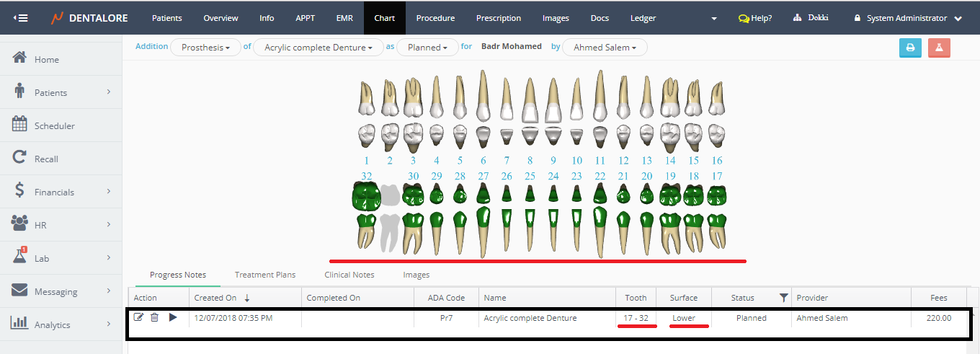
Task: Click the Help? link
Action: pyautogui.click(x=755, y=18)
